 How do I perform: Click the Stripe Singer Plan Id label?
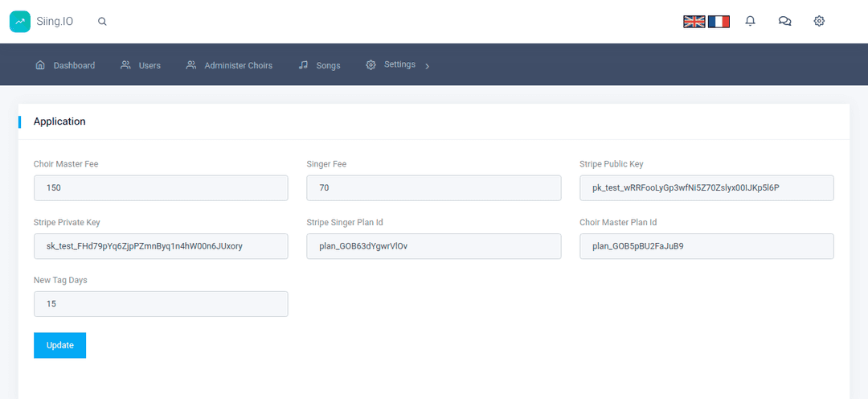click(x=345, y=222)
